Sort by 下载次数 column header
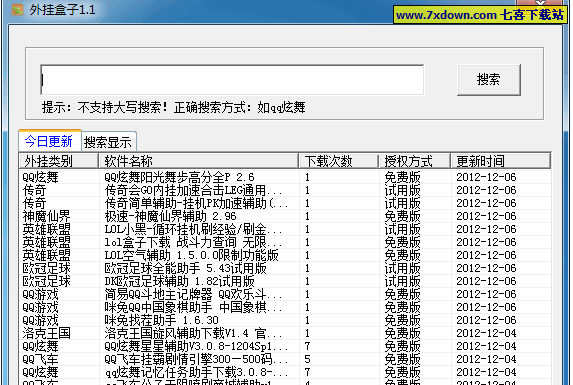573x385 pixels. [338, 161]
